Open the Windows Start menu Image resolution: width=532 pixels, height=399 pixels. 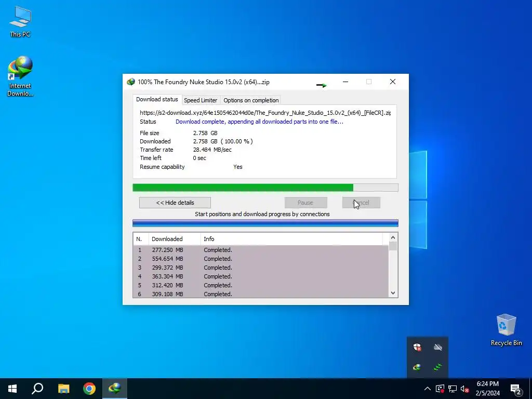[12, 389]
